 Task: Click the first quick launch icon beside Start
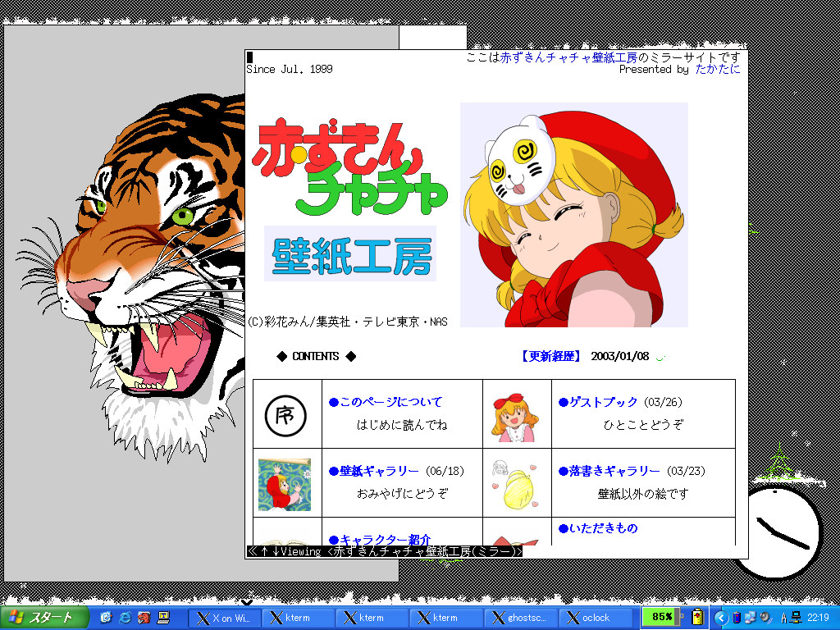(x=106, y=618)
